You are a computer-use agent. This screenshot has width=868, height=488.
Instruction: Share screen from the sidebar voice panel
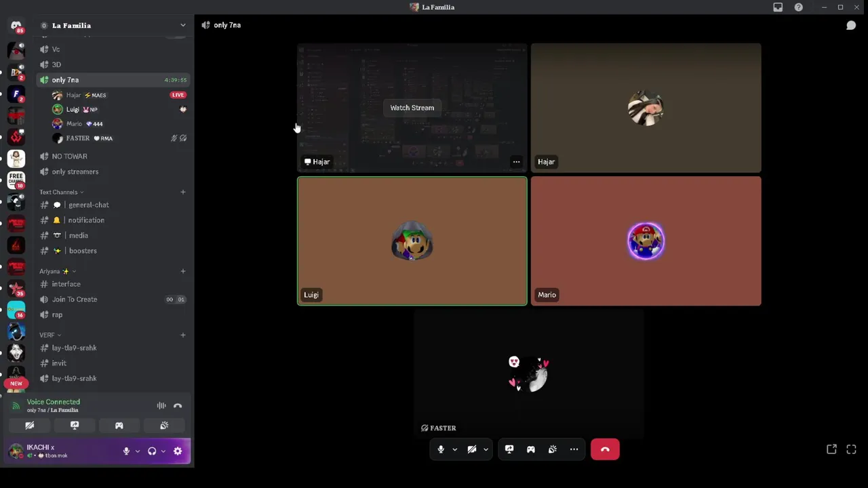(75, 426)
